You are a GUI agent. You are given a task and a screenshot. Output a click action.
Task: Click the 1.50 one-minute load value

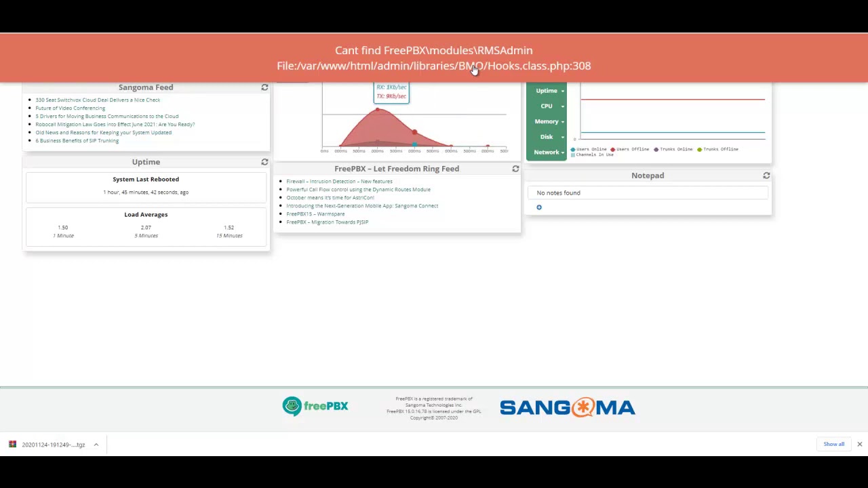pos(63,228)
